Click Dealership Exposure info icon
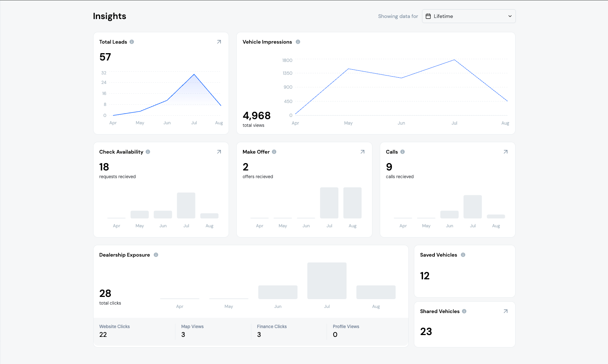This screenshot has height=364, width=608. [x=156, y=255]
